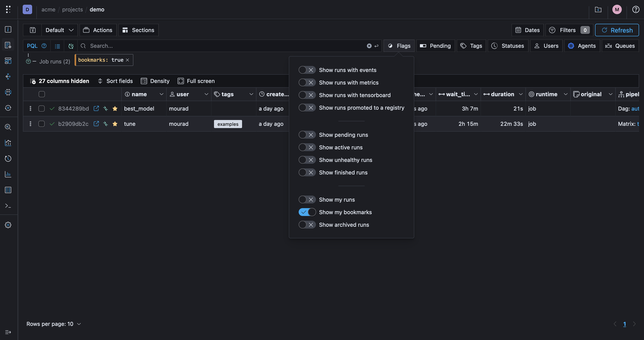Open the Users filter menu

[546, 46]
